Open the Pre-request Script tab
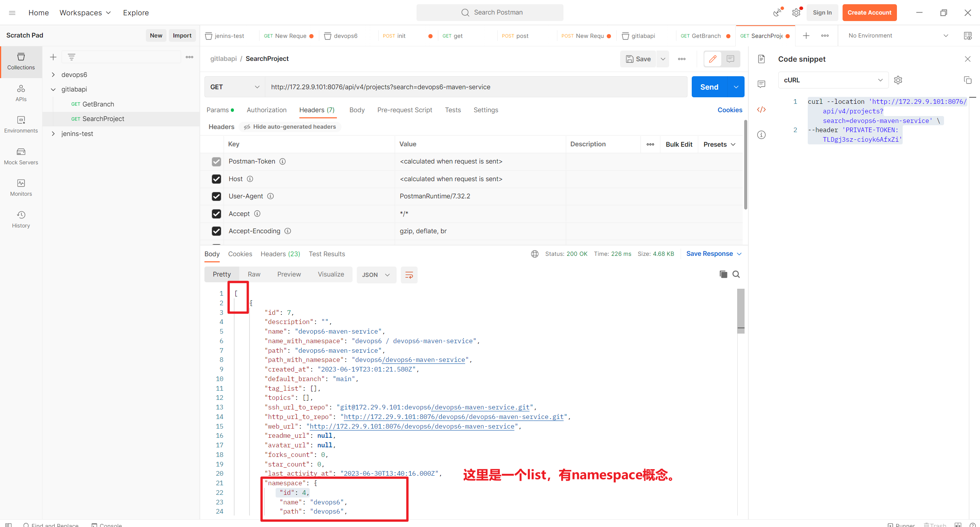The width and height of the screenshot is (980, 527). [405, 110]
